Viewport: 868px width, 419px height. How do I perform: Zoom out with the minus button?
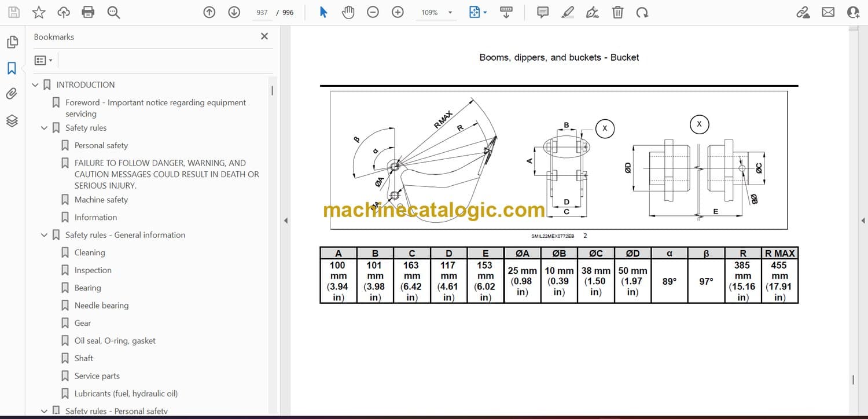point(373,12)
